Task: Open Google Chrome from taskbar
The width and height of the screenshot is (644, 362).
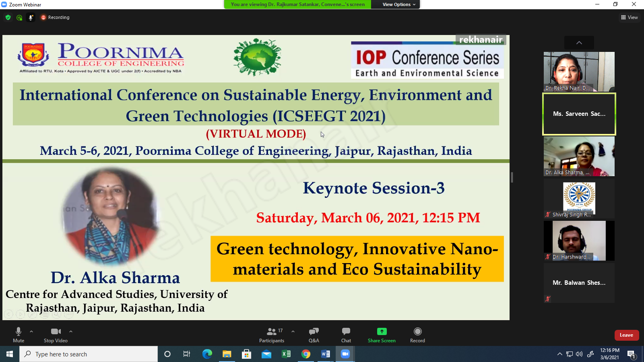Action: click(x=306, y=354)
